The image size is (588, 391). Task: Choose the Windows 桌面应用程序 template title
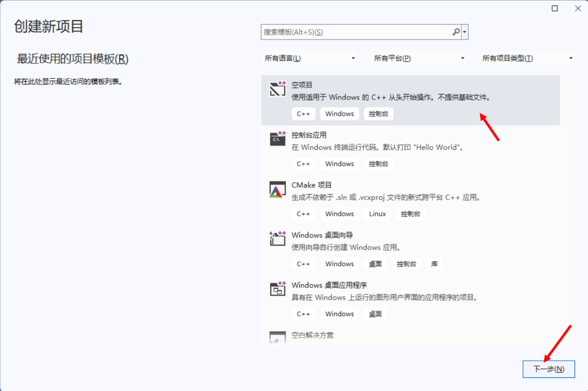click(329, 285)
